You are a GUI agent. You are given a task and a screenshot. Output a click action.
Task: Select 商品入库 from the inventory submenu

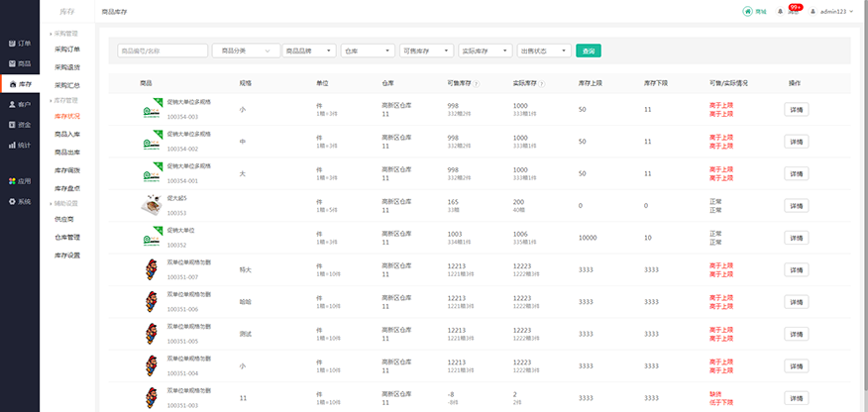coord(67,134)
